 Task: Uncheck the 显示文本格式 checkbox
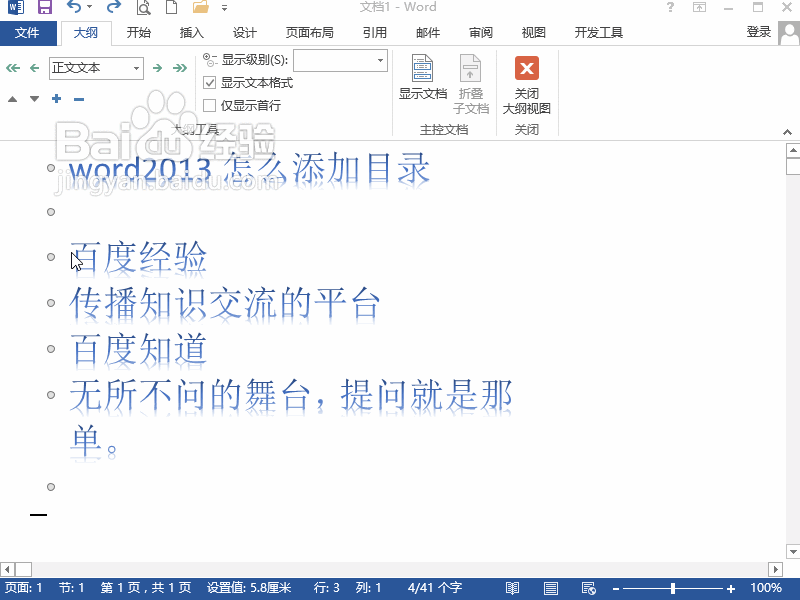[x=209, y=83]
